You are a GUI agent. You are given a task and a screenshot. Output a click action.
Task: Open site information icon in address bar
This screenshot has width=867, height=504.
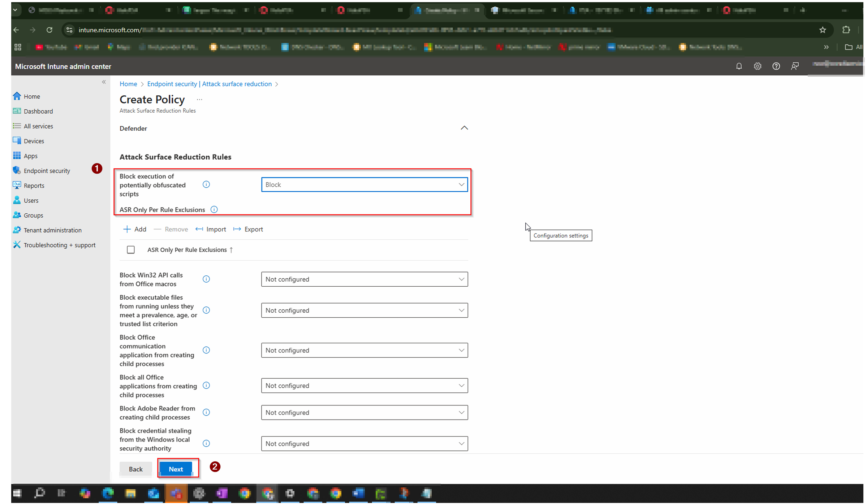pyautogui.click(x=70, y=30)
